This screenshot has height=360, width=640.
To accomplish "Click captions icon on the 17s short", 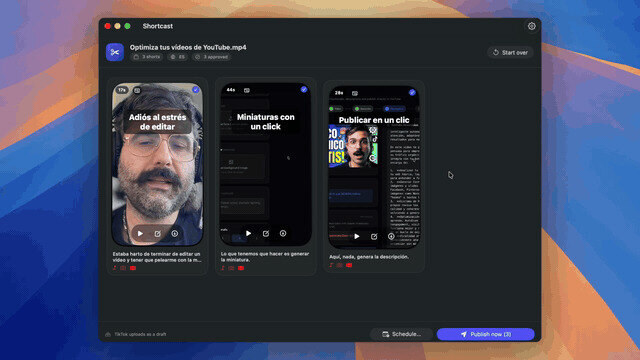I will (x=137, y=90).
